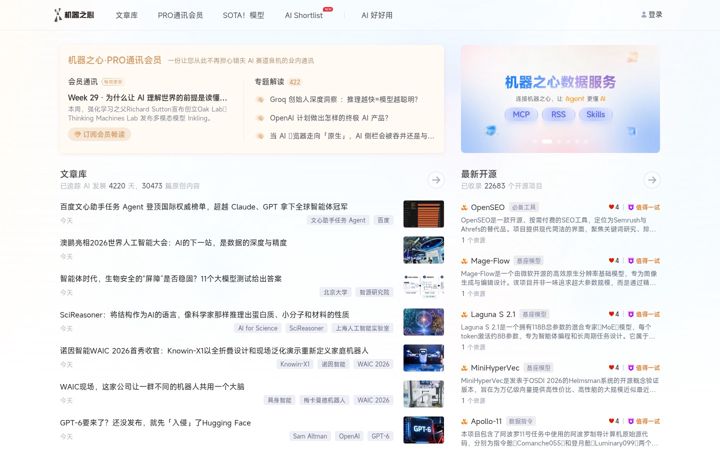The height and width of the screenshot is (450, 720).
Task: Click the 北京大学 tag
Action: (335, 292)
